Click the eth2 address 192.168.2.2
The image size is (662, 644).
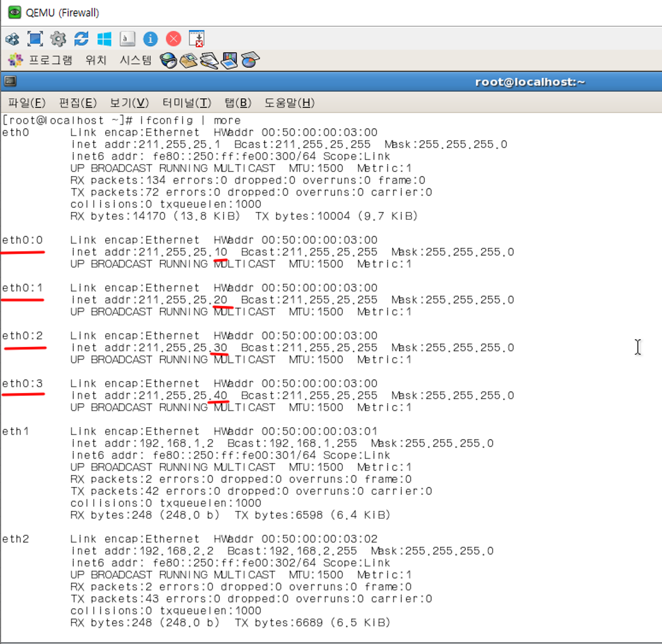point(176,551)
